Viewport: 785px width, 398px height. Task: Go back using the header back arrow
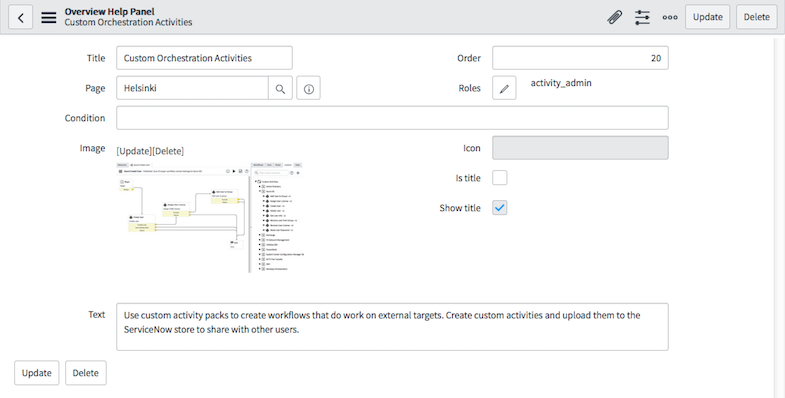click(21, 18)
